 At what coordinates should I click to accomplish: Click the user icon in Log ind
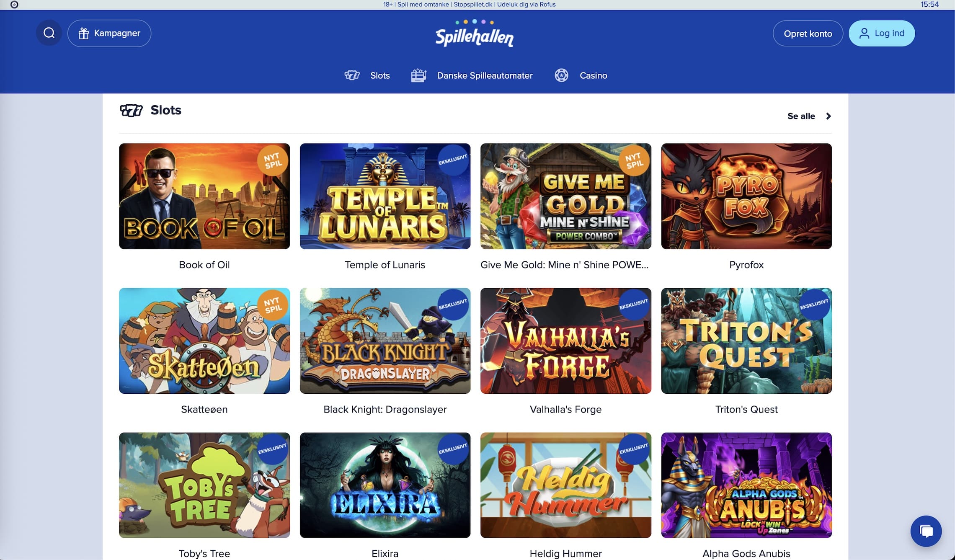pyautogui.click(x=864, y=34)
